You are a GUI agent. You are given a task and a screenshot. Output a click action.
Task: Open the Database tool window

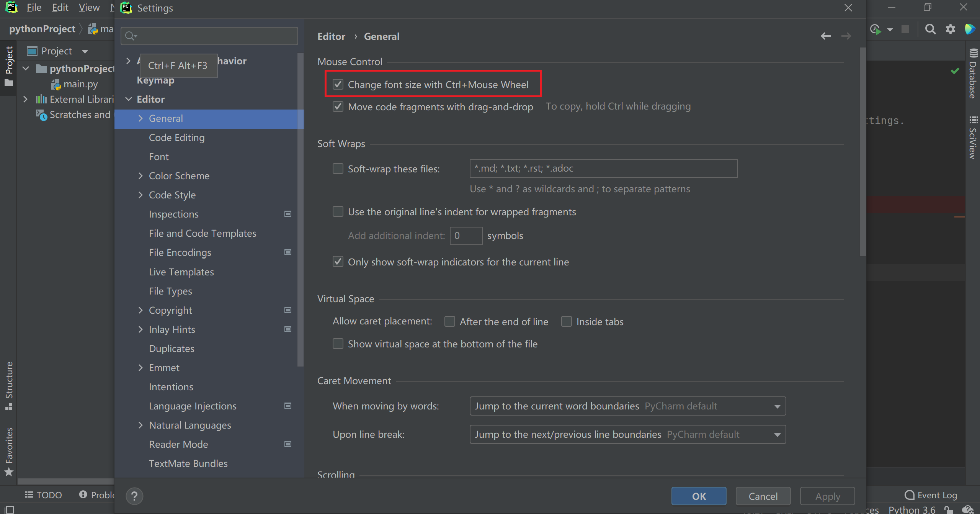(x=973, y=74)
